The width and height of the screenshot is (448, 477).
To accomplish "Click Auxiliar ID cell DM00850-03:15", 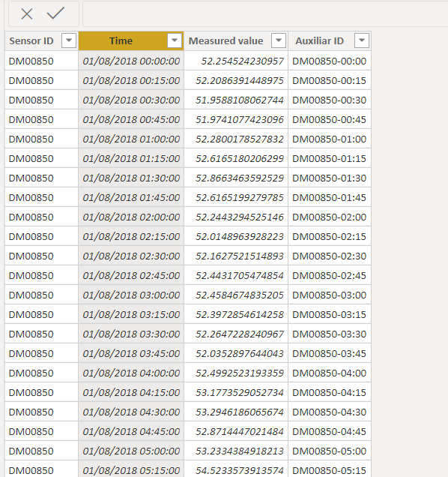I will (330, 314).
